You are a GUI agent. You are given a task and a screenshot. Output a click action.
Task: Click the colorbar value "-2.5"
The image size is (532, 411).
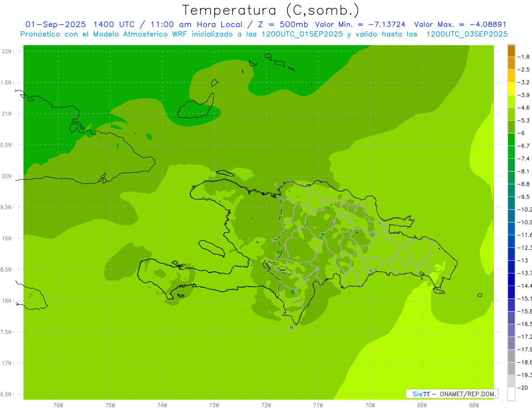[x=524, y=70]
